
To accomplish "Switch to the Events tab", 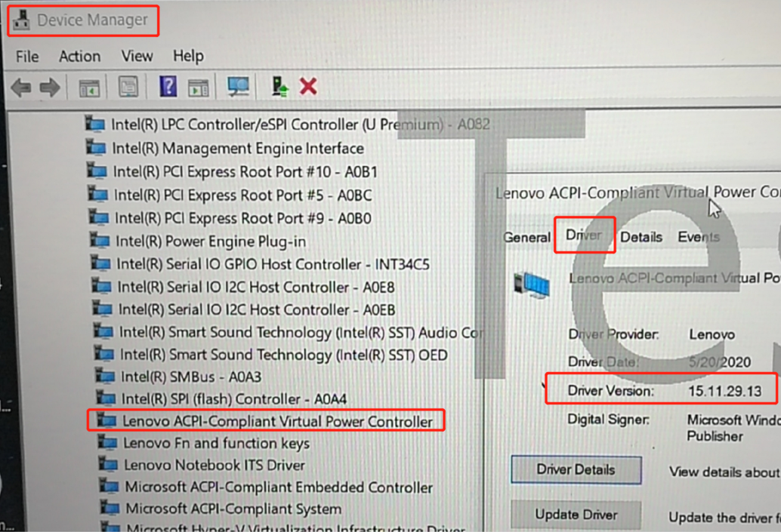I will click(699, 236).
